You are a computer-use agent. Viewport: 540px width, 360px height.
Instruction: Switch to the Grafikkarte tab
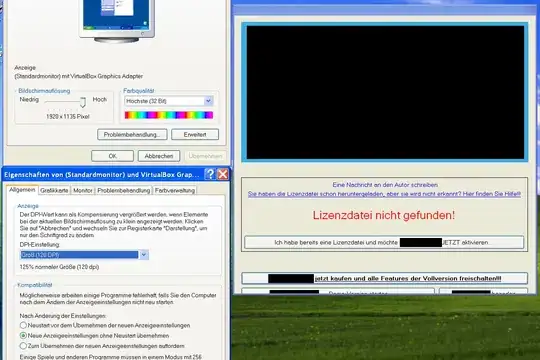pos(54,191)
